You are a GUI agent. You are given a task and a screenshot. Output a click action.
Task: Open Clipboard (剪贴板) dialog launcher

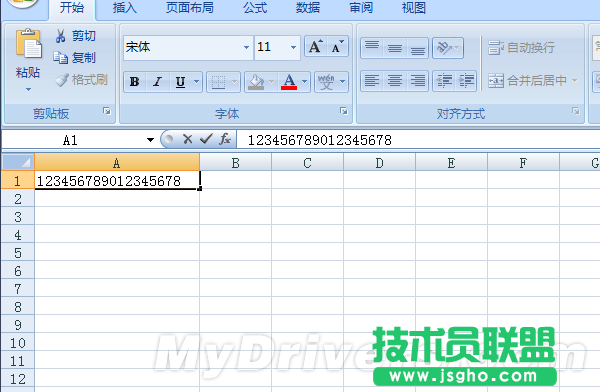pyautogui.click(x=107, y=111)
